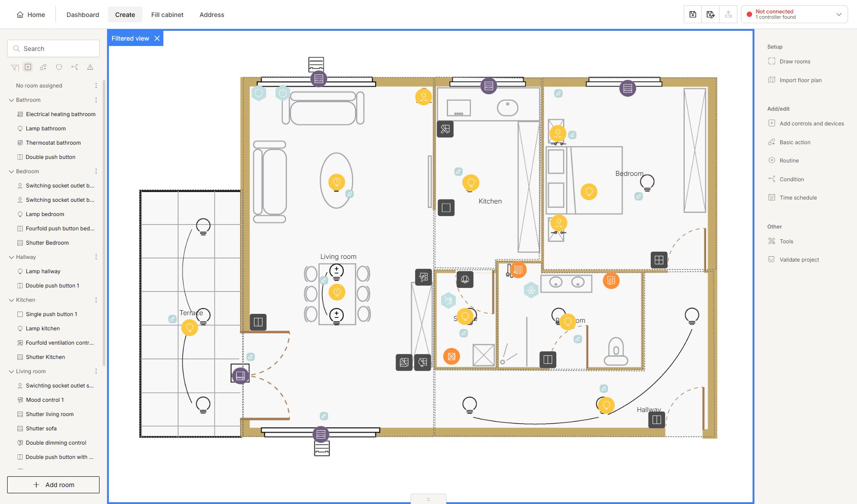Click the filter funnel icon in sidebar
This screenshot has width=857, height=504.
tap(15, 67)
